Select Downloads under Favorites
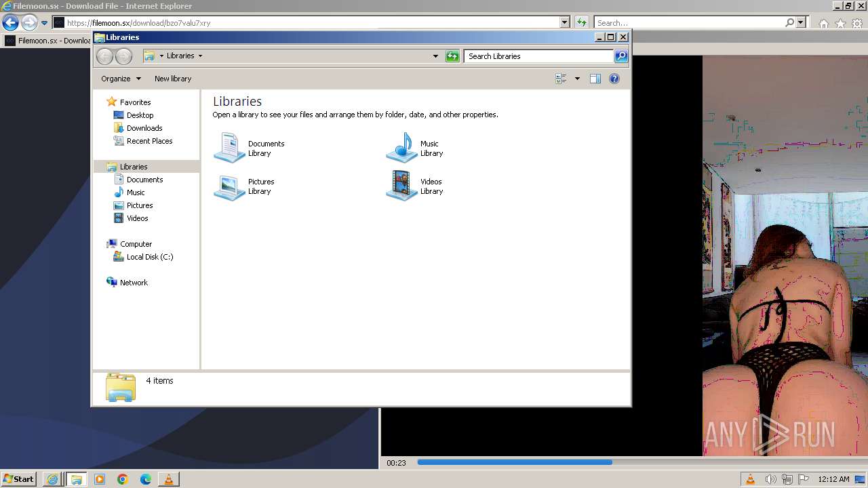Screen dimensions: 868x488 pos(144,128)
